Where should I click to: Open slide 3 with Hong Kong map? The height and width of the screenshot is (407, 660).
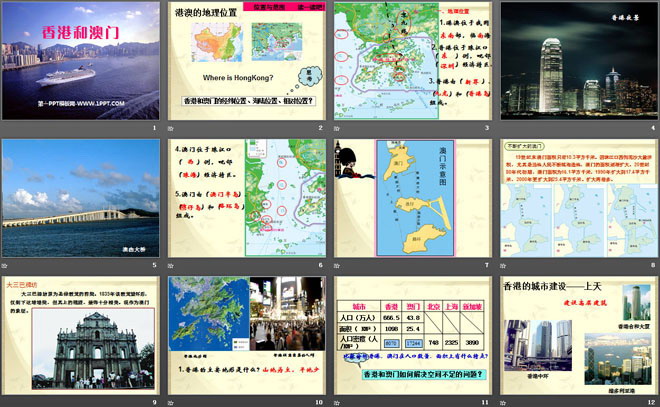[413, 61]
